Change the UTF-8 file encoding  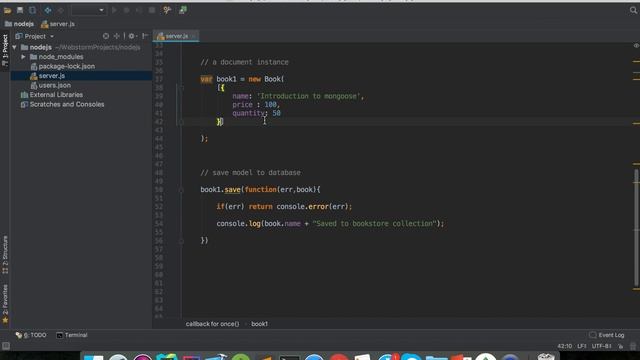tap(601, 346)
